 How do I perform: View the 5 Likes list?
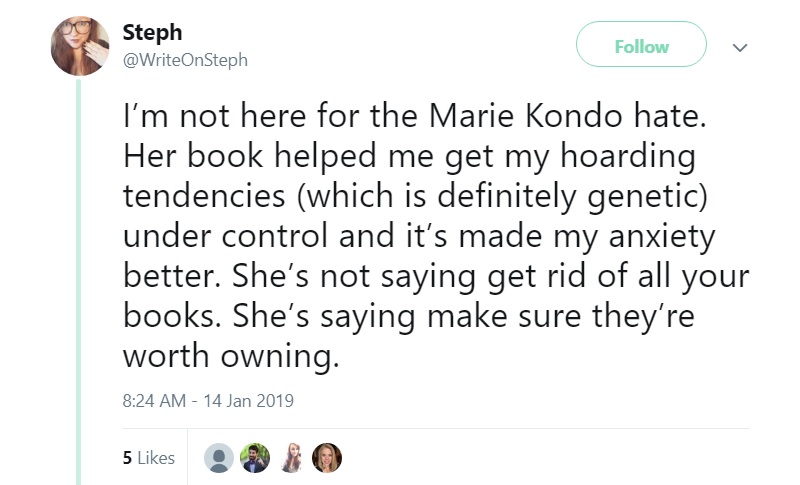(x=148, y=458)
